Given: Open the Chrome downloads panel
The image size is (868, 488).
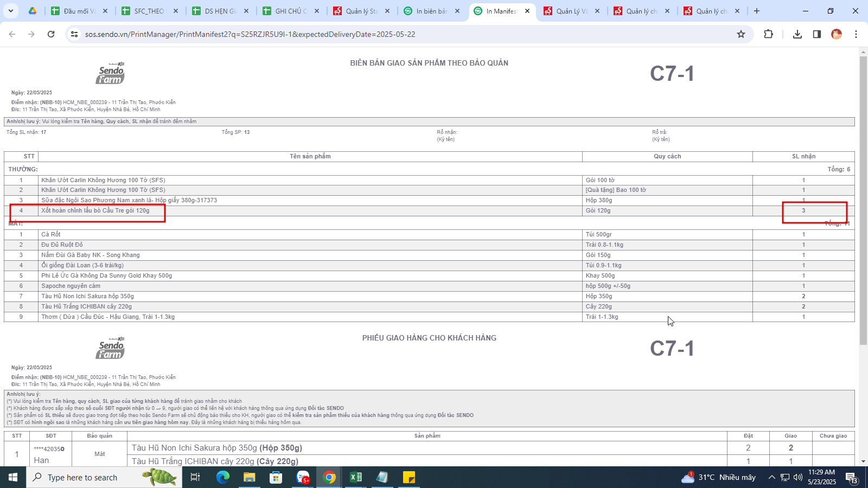Looking at the screenshot, I should pyautogui.click(x=797, y=34).
